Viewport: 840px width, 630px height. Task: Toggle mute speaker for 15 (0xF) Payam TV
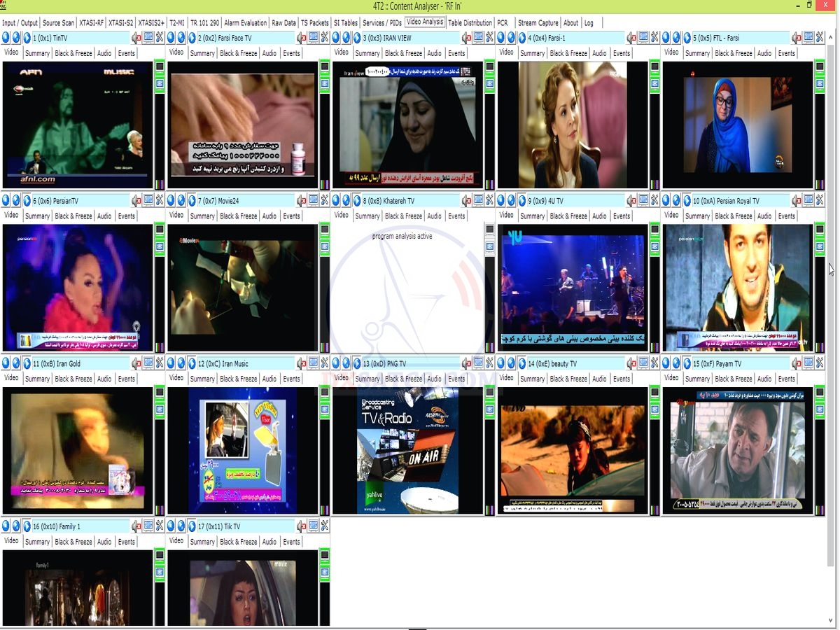click(797, 363)
